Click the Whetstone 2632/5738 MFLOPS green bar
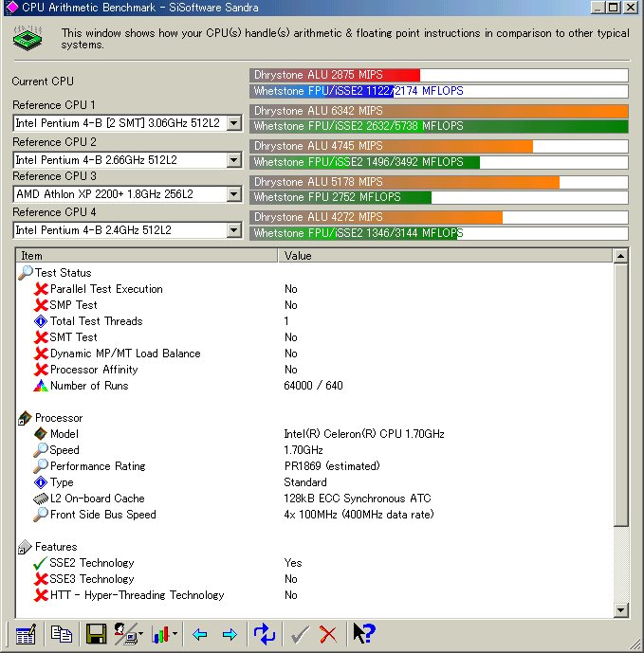This screenshot has width=644, height=653. click(x=439, y=126)
